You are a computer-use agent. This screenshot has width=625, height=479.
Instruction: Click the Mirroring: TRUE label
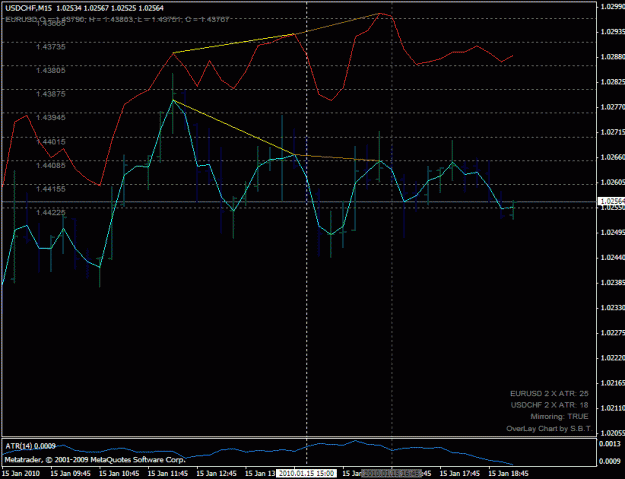(559, 416)
